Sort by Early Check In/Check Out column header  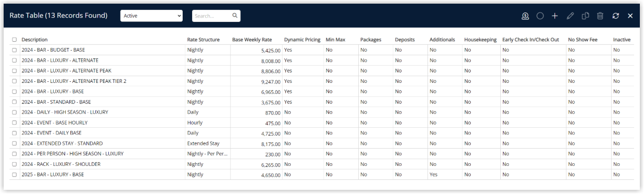[531, 40]
